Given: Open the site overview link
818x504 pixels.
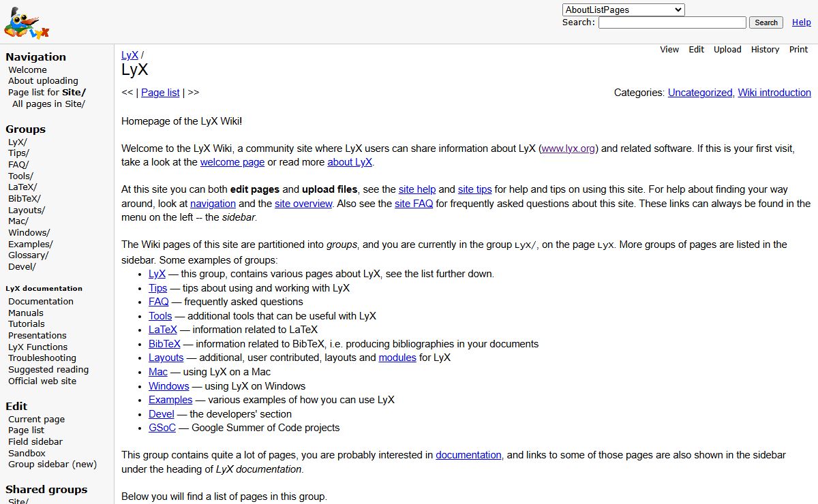Looking at the screenshot, I should 303,204.
